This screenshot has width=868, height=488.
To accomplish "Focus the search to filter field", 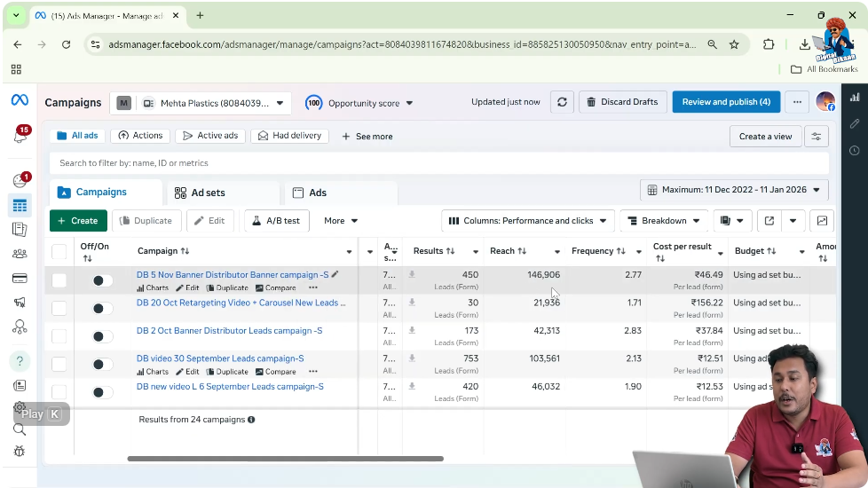I will click(x=439, y=163).
